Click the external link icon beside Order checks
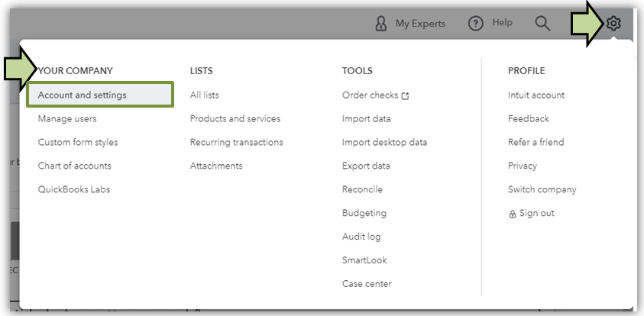 click(405, 96)
